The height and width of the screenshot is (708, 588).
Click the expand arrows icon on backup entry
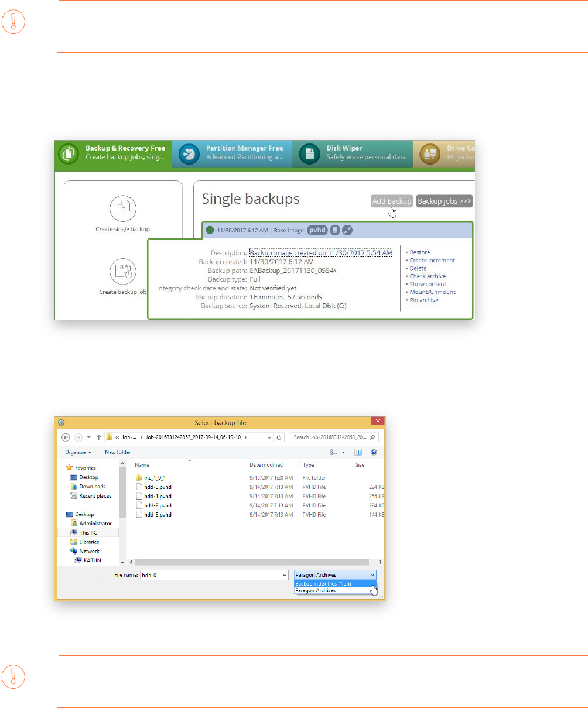click(347, 230)
